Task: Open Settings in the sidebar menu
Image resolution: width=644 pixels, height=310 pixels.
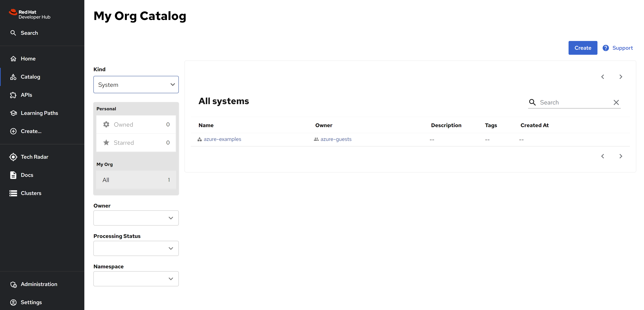Action: click(31, 302)
